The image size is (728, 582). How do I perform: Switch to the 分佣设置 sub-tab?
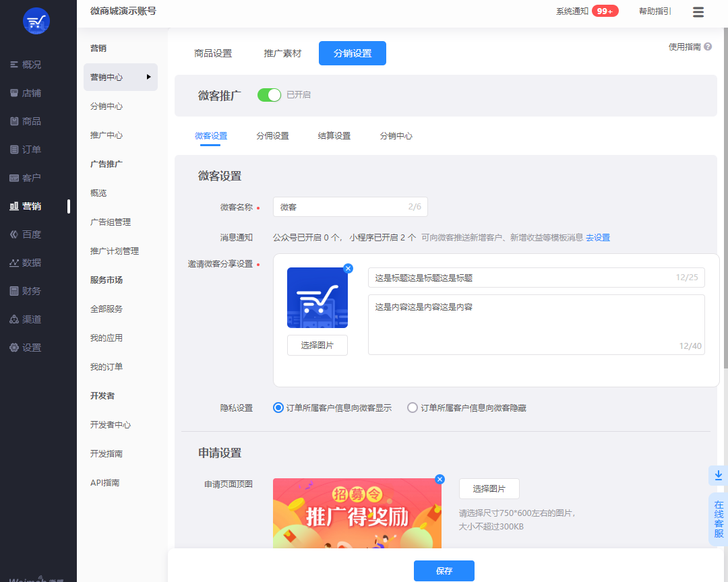coord(272,135)
